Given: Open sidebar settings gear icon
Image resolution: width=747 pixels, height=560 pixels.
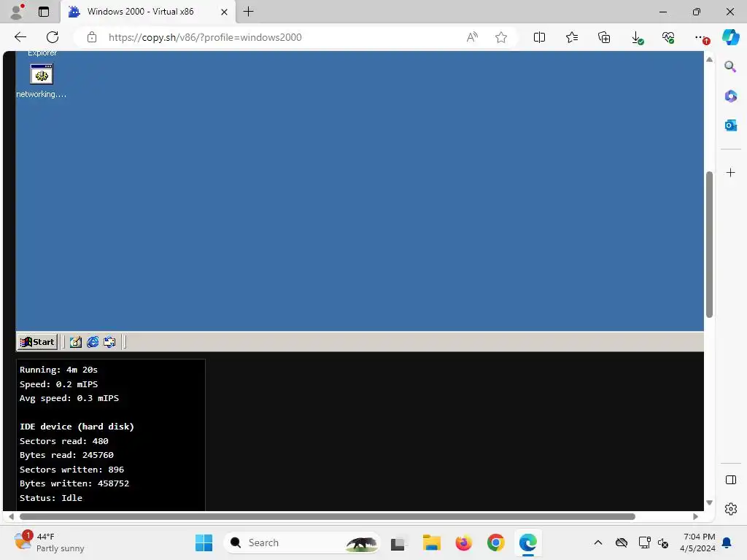Looking at the screenshot, I should (x=731, y=509).
